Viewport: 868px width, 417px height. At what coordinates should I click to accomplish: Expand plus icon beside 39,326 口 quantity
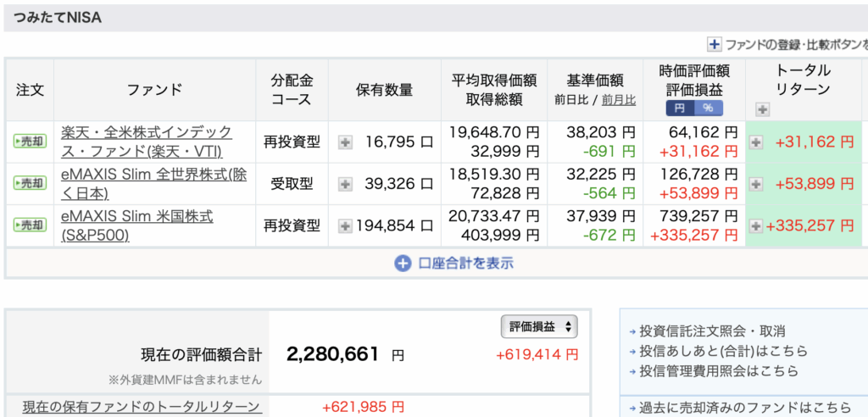tap(345, 184)
